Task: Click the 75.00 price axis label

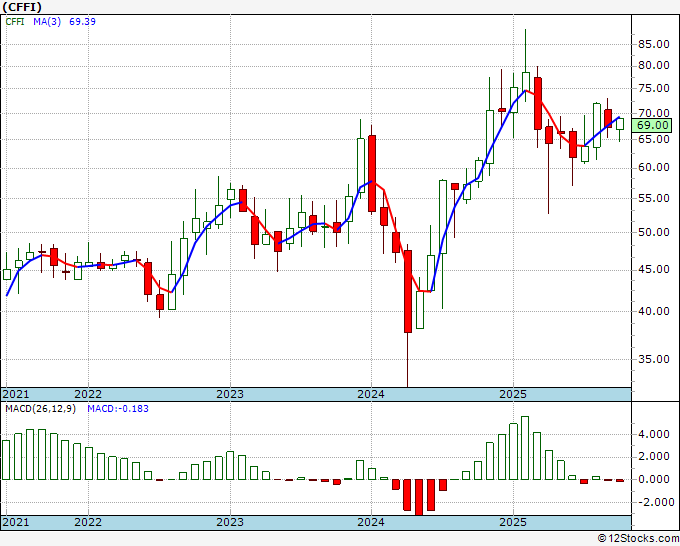Action: click(x=653, y=88)
